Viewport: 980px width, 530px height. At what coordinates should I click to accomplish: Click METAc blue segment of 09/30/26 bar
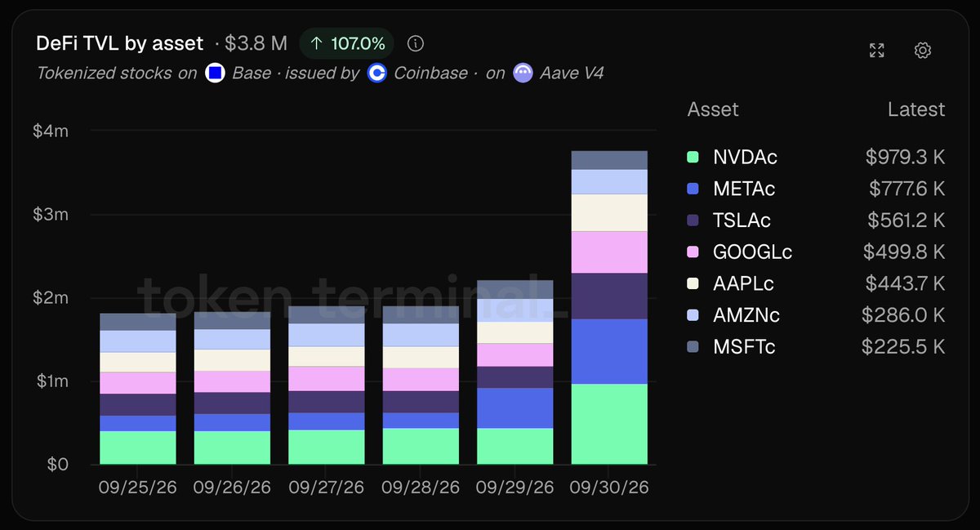(609, 351)
